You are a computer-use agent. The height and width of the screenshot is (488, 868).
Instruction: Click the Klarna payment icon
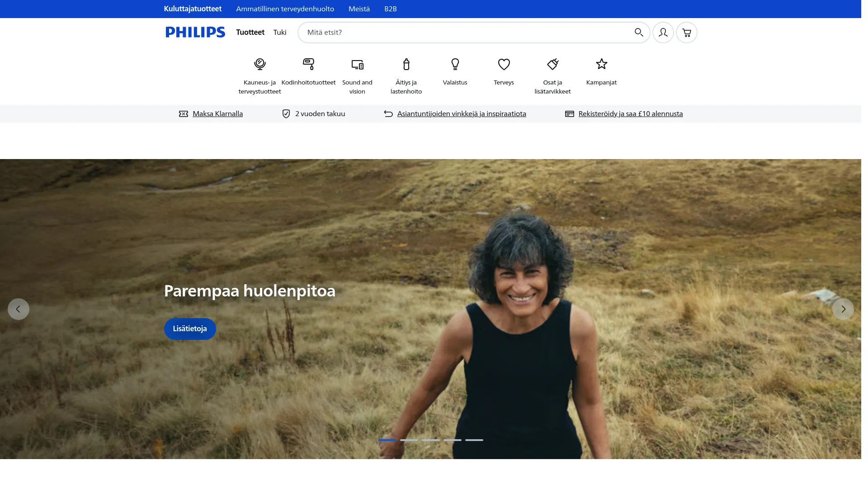183,114
